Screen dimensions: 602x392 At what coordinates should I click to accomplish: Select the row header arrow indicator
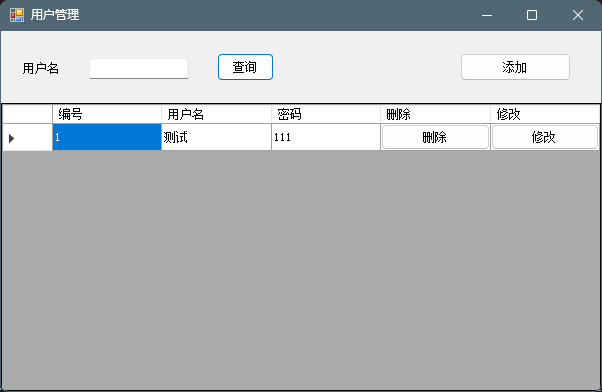(x=12, y=138)
